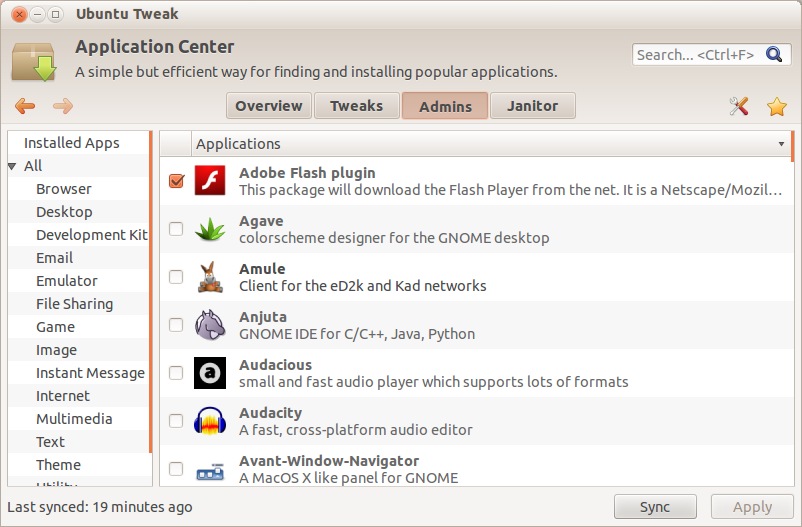Click 'Last synced: 19 minutes ago' status
802x527 pixels.
point(100,507)
